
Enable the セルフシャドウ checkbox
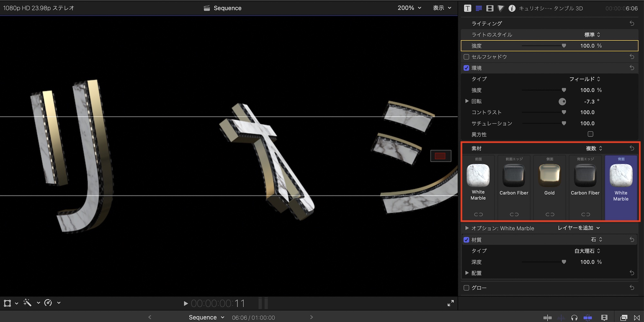466,57
